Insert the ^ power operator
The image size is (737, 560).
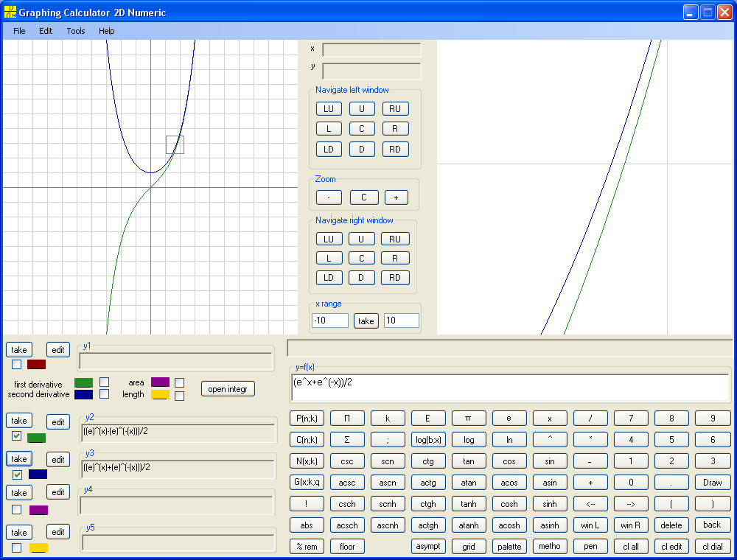point(550,440)
